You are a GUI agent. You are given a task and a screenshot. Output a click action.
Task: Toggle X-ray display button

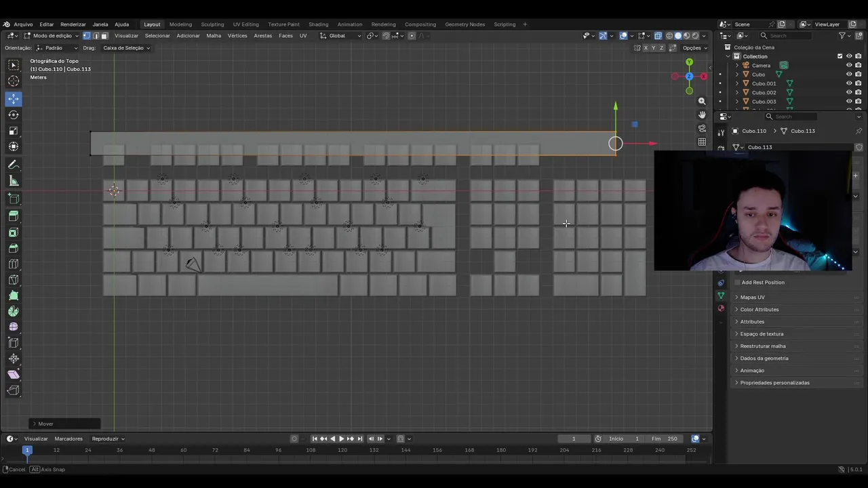[x=658, y=36]
